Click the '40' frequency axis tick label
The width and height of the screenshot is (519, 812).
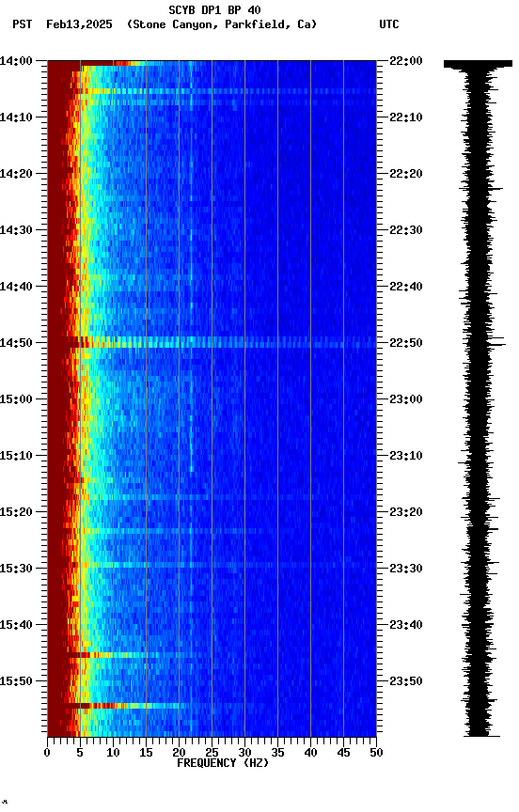tap(311, 754)
